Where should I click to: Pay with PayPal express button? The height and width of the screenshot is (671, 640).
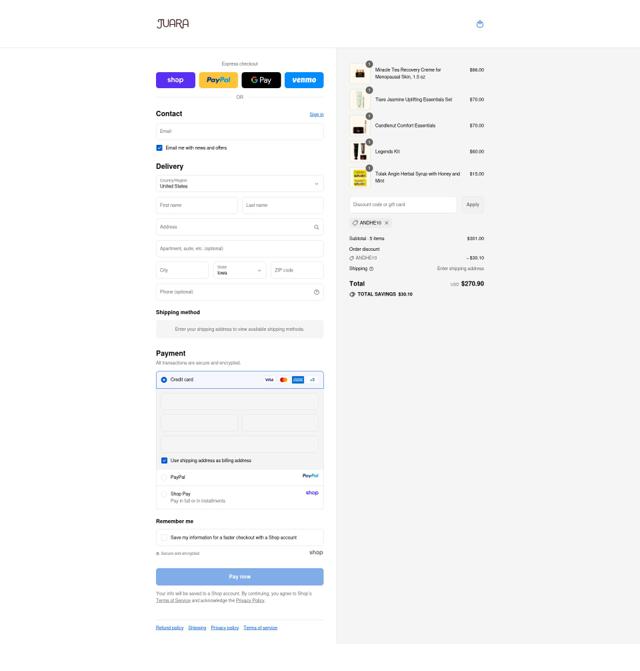[218, 80]
